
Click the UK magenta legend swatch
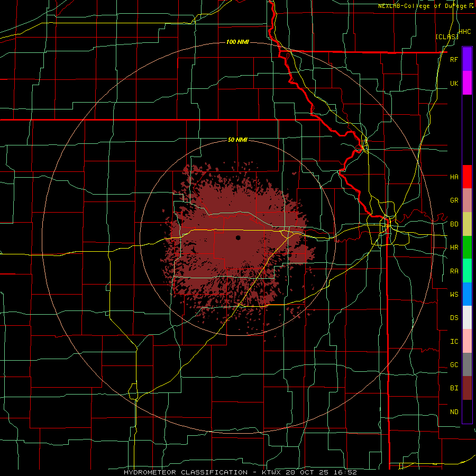[467, 83]
